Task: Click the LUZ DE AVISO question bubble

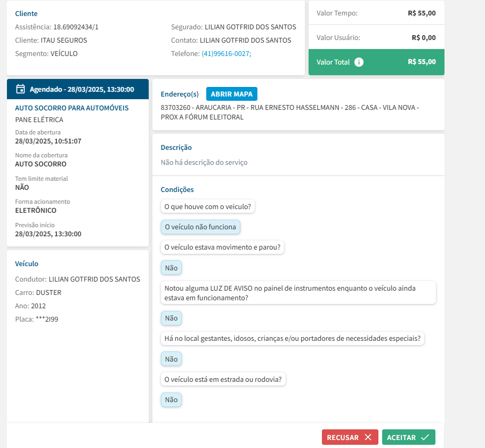Action: click(x=298, y=293)
